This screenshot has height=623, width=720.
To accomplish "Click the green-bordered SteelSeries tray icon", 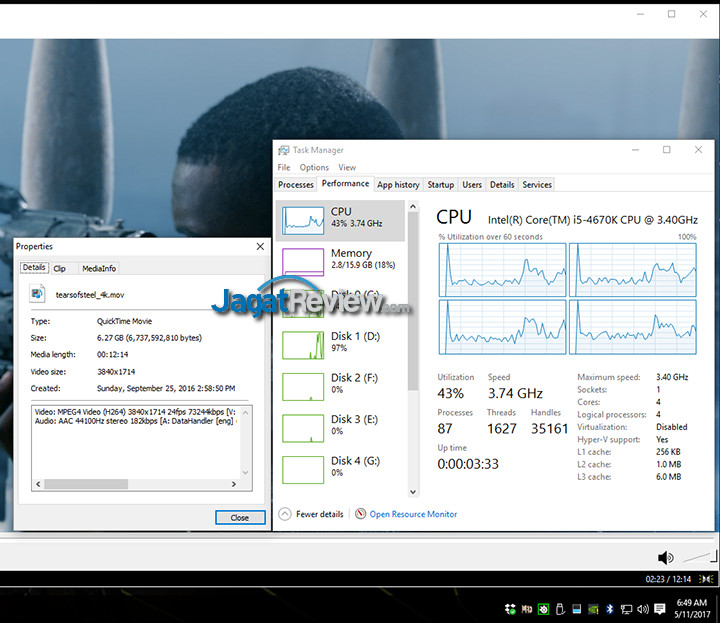I will click(544, 609).
